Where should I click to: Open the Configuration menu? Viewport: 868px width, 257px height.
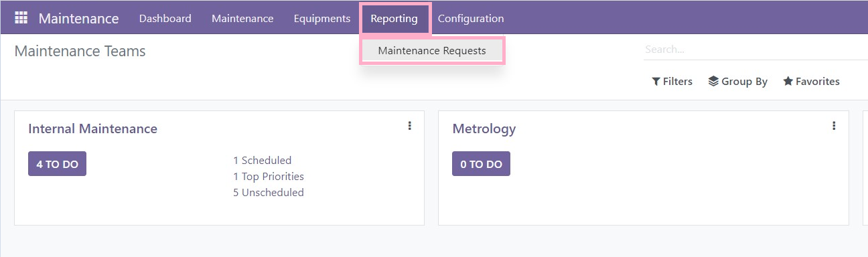point(471,19)
